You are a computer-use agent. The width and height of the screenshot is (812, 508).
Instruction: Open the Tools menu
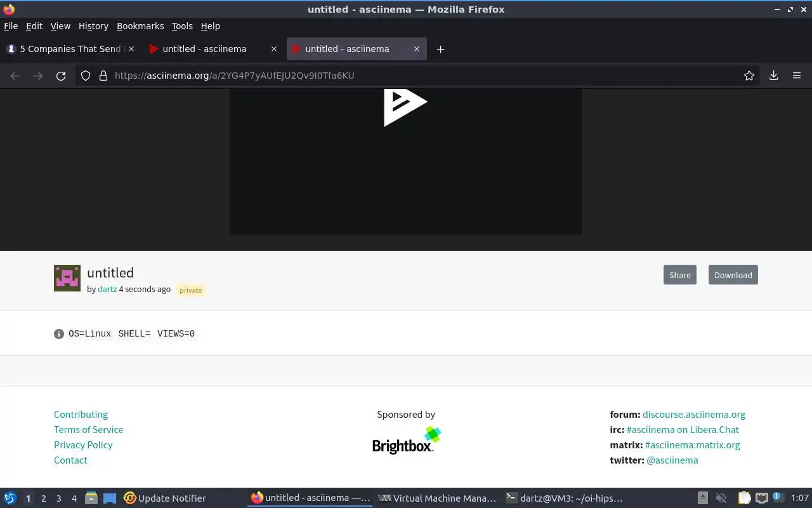pyautogui.click(x=182, y=26)
